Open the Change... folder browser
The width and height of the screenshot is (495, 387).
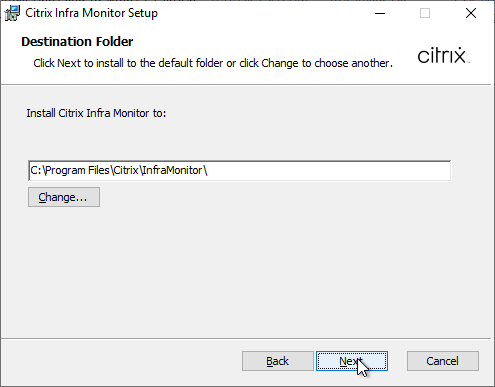pyautogui.click(x=64, y=197)
